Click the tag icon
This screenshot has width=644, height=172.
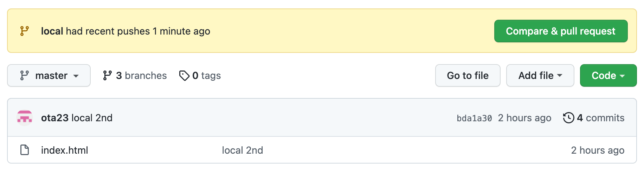pyautogui.click(x=184, y=75)
